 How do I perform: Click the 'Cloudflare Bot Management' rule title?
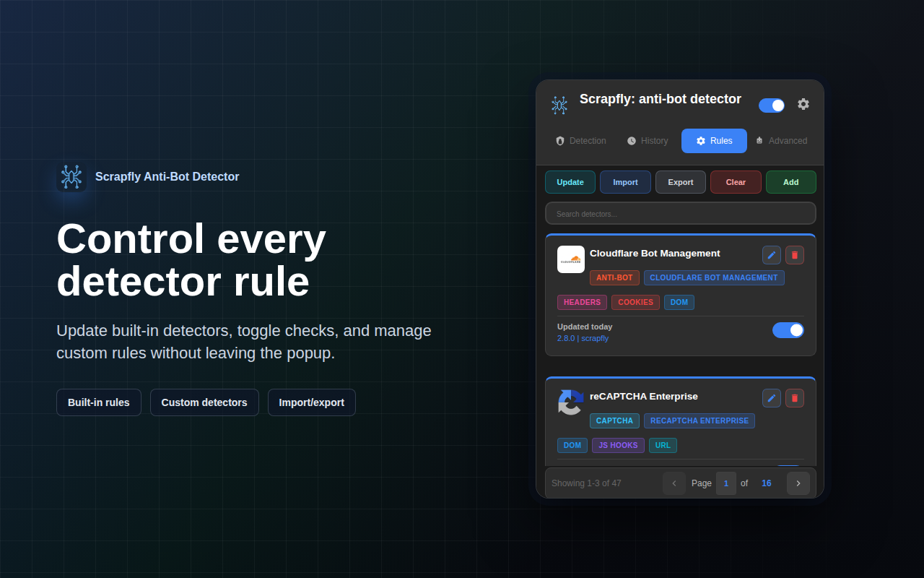pos(655,254)
